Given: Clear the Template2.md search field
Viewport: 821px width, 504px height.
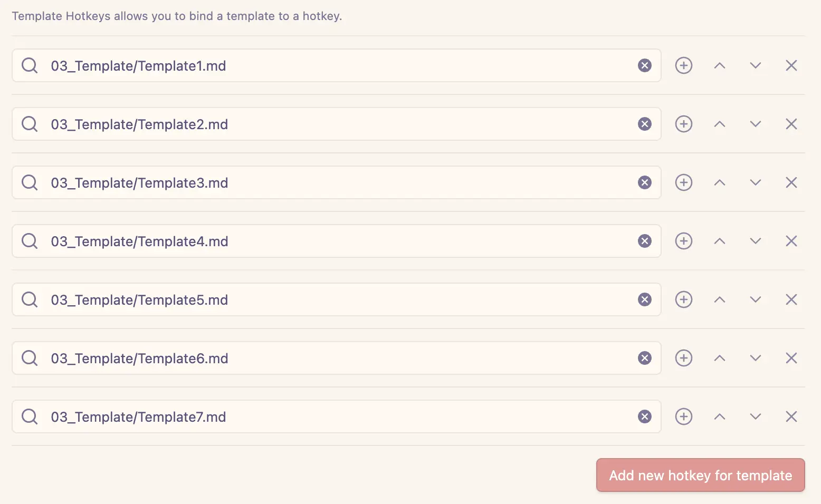Looking at the screenshot, I should click(645, 124).
